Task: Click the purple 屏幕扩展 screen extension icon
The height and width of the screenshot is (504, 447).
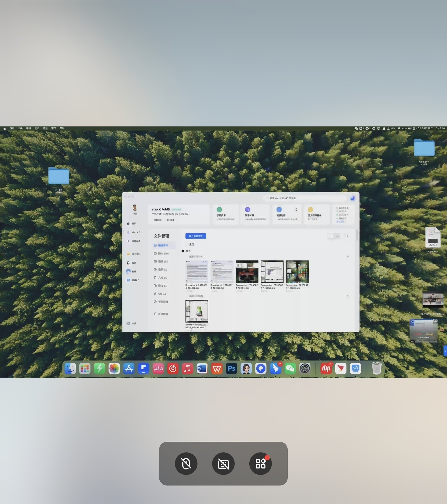Action: [x=247, y=210]
